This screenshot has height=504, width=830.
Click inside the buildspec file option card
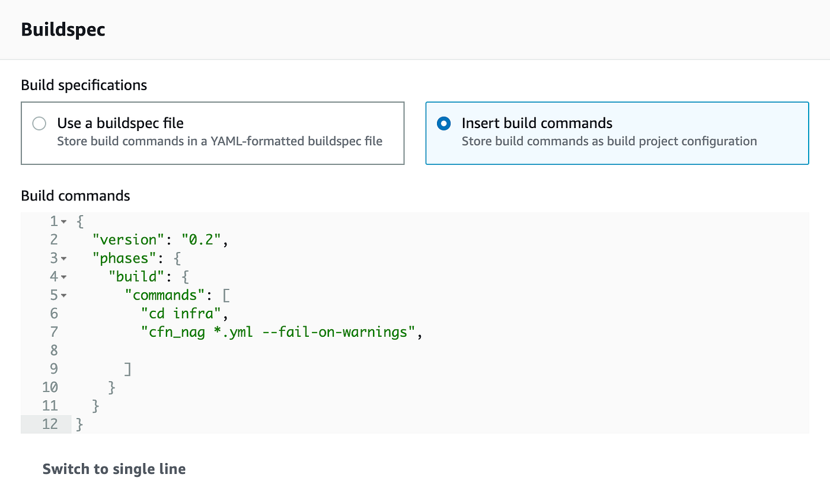coord(213,132)
